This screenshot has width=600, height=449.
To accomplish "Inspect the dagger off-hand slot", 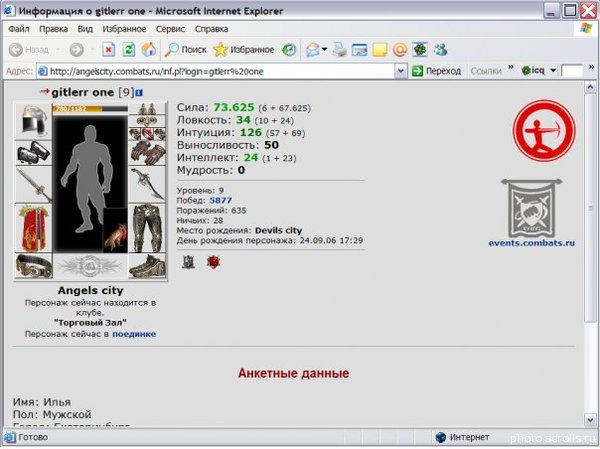I will [x=147, y=184].
